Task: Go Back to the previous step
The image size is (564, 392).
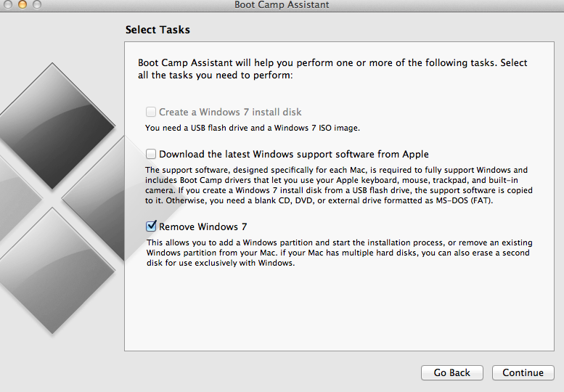Action: 451,372
